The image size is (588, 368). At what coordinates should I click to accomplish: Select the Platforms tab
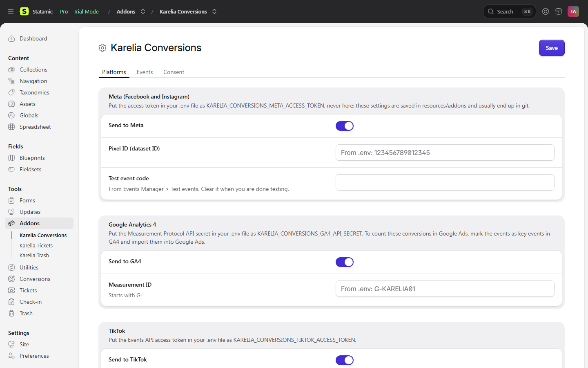pos(114,72)
